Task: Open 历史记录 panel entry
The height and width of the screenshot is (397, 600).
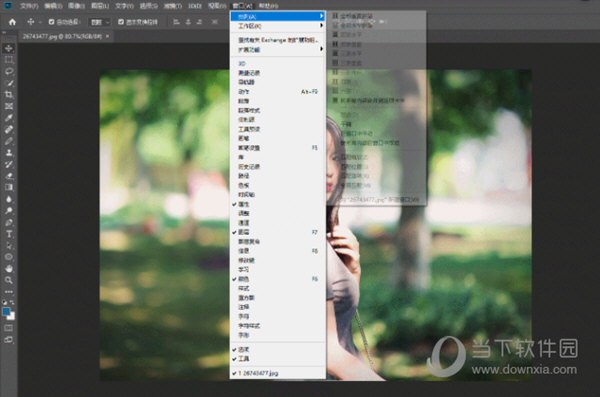Action: [x=277, y=167]
